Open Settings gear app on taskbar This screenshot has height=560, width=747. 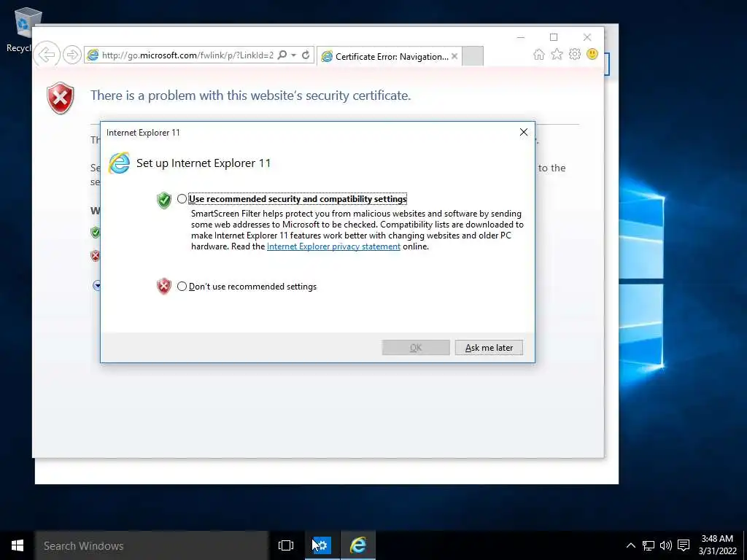click(x=322, y=545)
